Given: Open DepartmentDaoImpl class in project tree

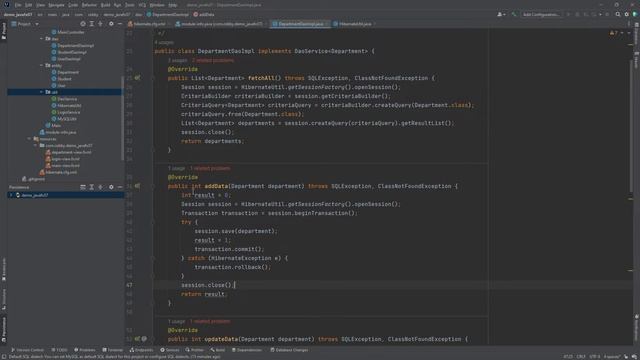Looking at the screenshot, I should point(73,45).
